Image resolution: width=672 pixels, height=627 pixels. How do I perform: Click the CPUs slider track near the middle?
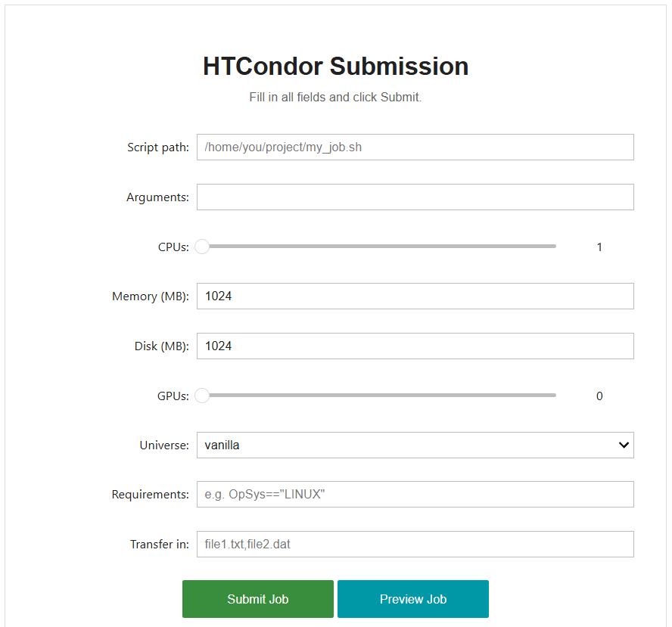coord(378,246)
